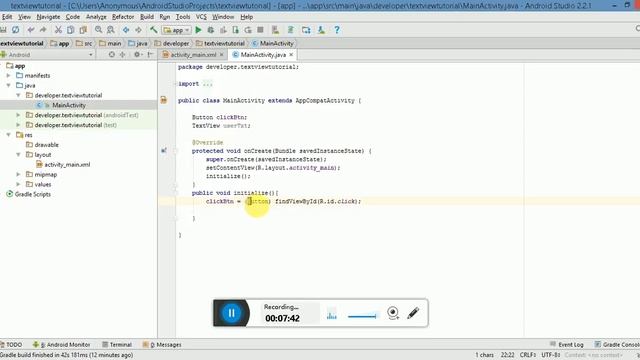Open Find with the magnifier icon

tap(98, 30)
